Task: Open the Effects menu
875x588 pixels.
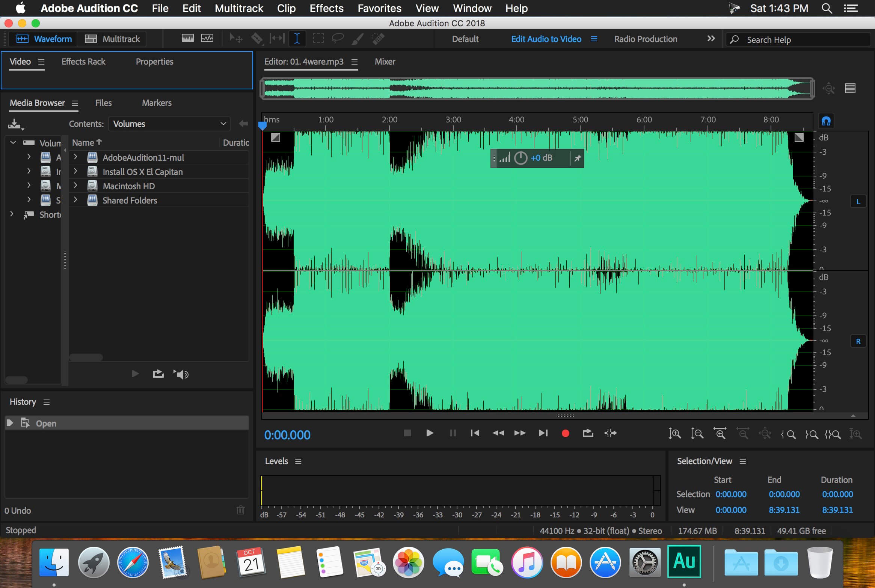Action: (x=326, y=8)
